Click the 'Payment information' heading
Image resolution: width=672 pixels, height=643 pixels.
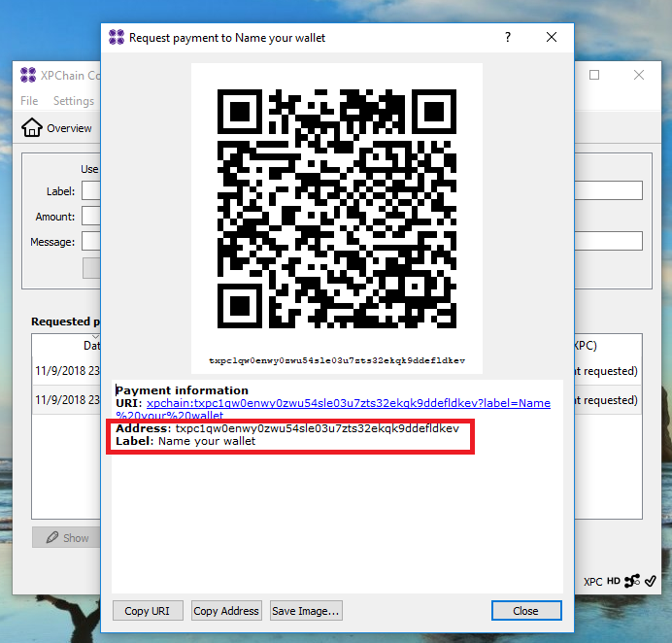pyautogui.click(x=183, y=390)
